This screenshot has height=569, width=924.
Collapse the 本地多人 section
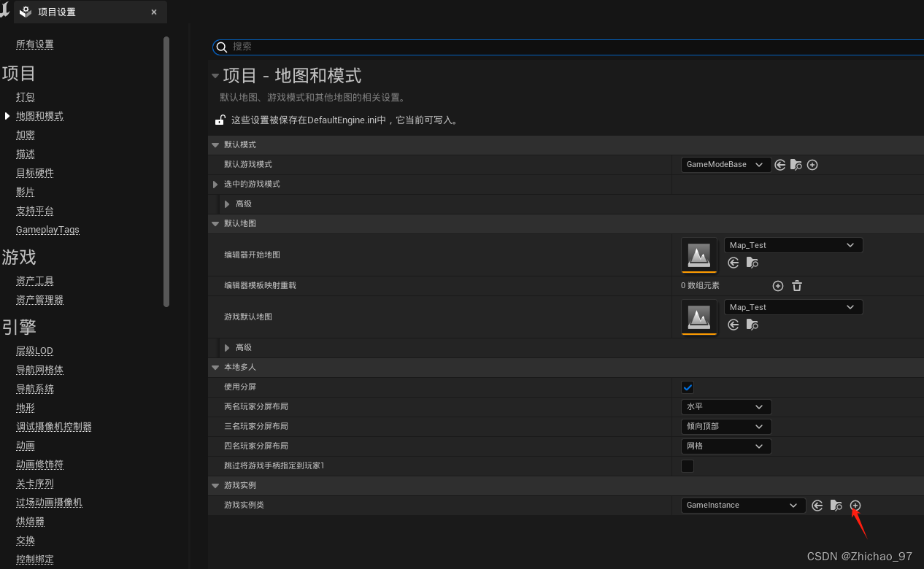pyautogui.click(x=215, y=367)
